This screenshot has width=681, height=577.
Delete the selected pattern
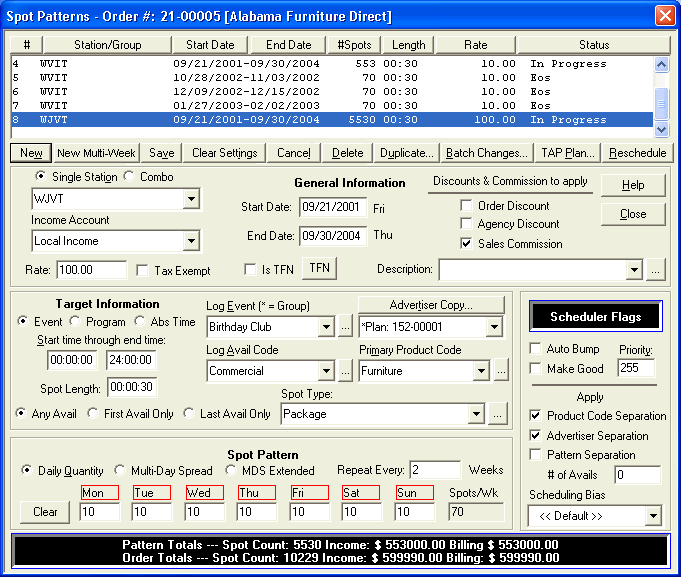click(x=347, y=153)
